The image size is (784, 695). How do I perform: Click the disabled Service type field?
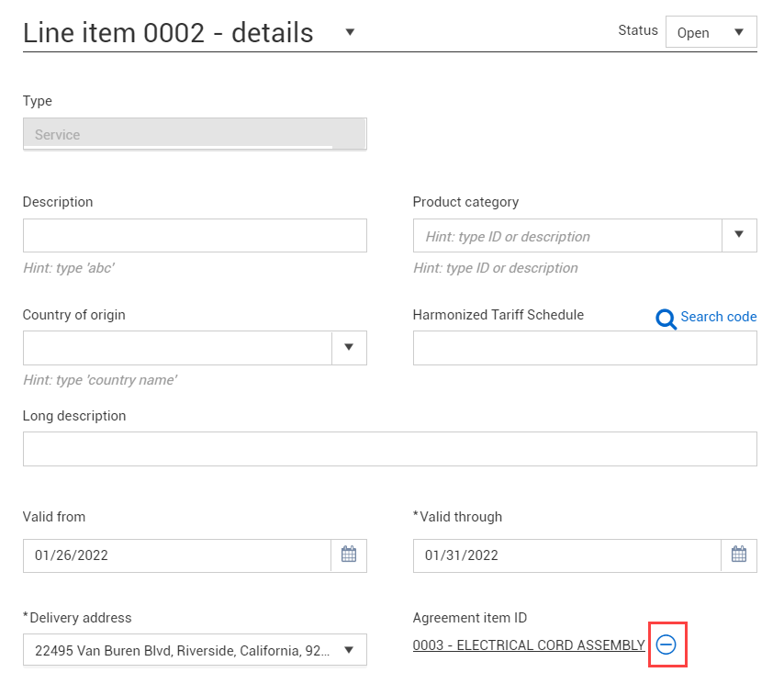195,134
